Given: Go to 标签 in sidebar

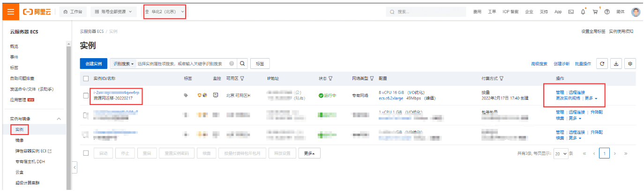Looking at the screenshot, I should point(14,68).
